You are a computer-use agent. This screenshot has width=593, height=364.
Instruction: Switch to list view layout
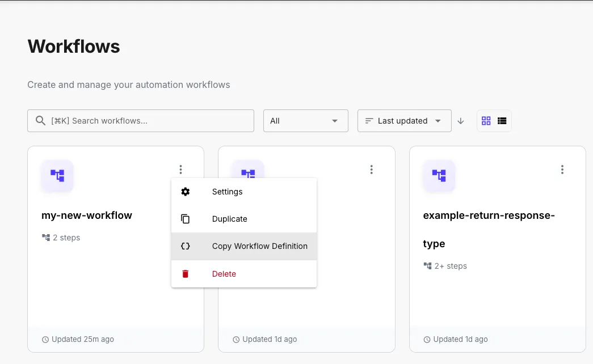pyautogui.click(x=502, y=120)
